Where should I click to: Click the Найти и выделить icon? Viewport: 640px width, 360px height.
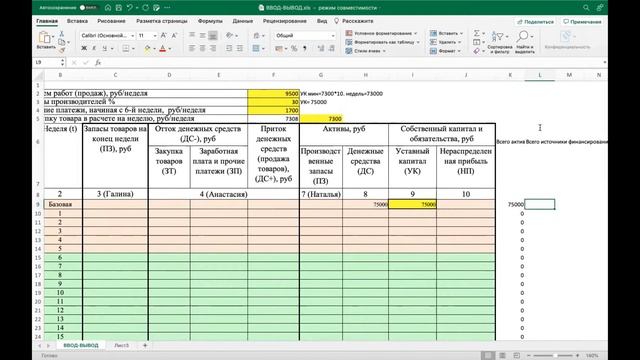(x=524, y=42)
